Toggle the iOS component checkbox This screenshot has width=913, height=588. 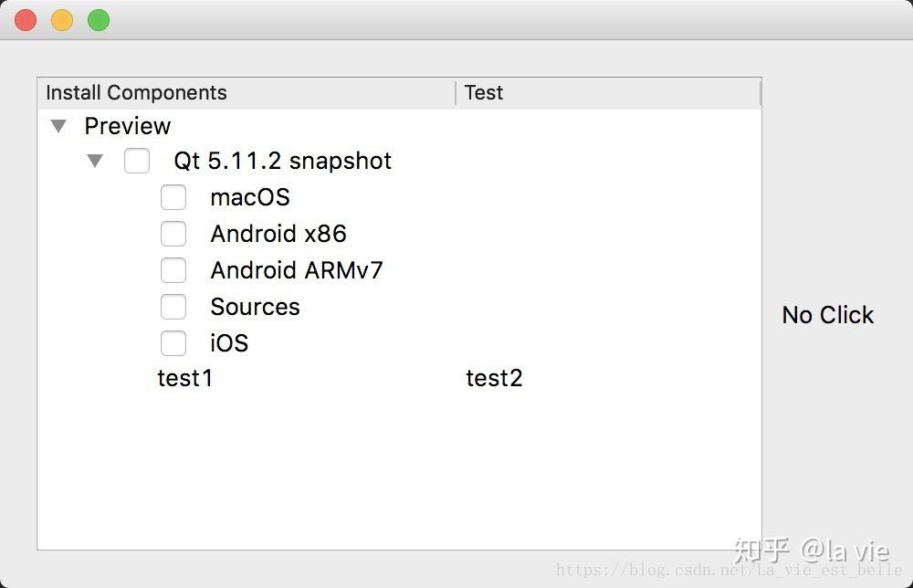click(173, 343)
